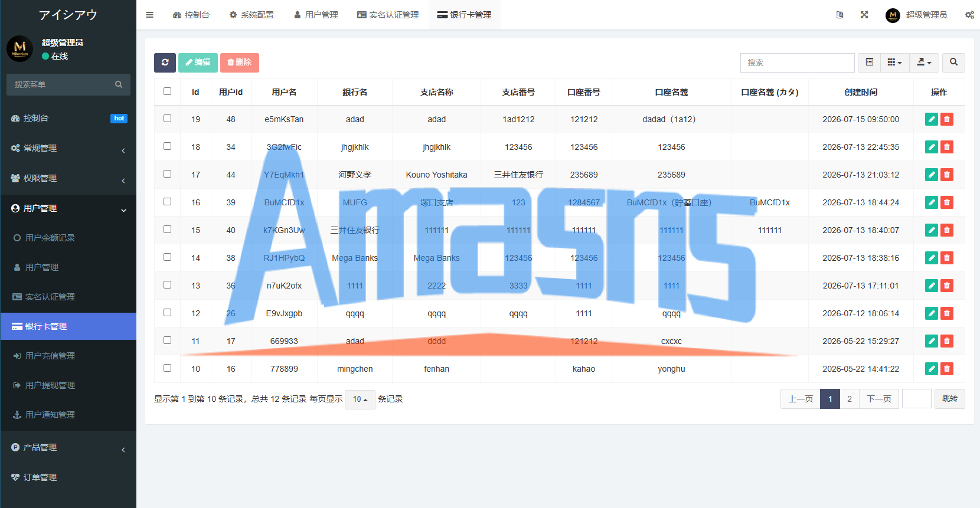Collapse the 用户管理 sidebar section

(68, 209)
